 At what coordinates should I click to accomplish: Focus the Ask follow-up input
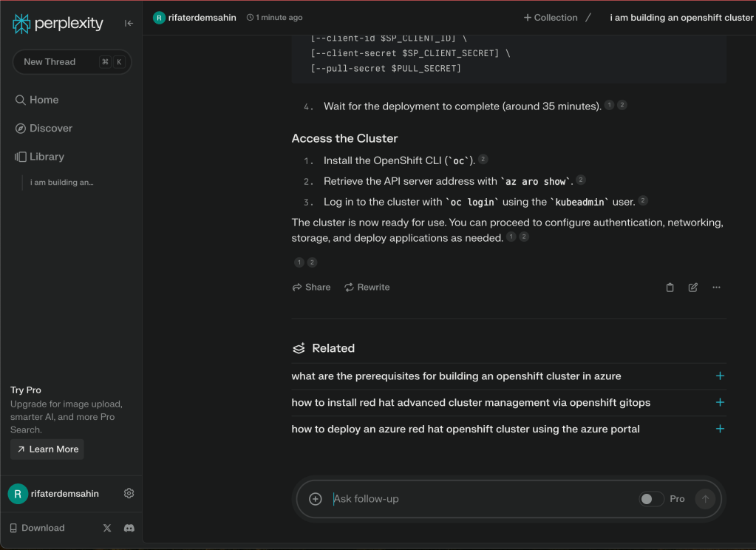(x=482, y=499)
